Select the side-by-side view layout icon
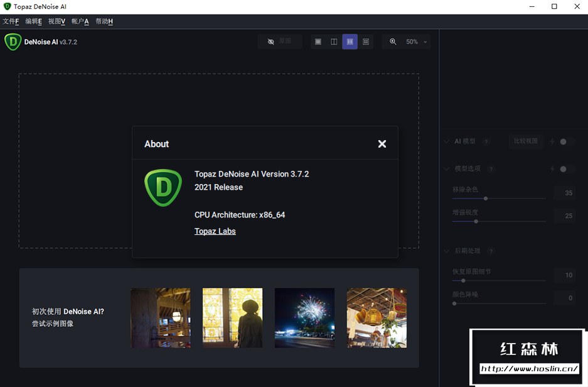The image size is (588, 387). click(x=350, y=41)
